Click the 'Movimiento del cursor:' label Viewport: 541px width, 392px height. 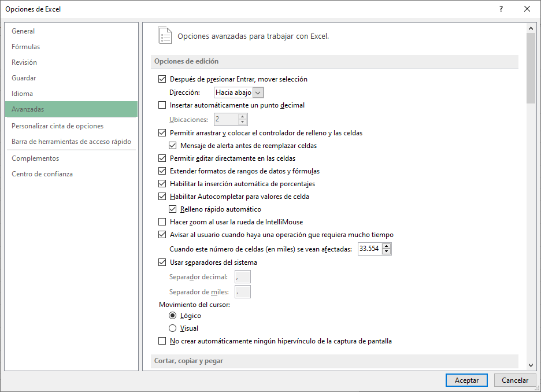click(x=195, y=305)
